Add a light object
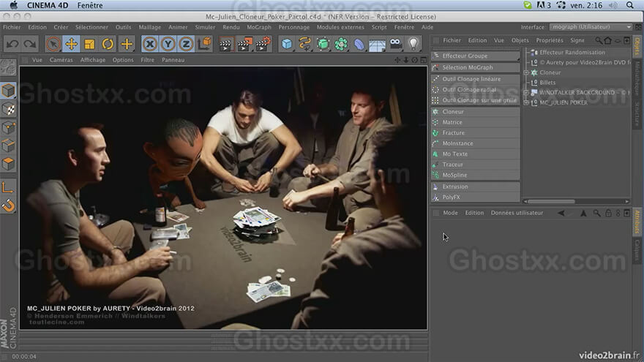This screenshot has width=644, height=362. click(413, 44)
